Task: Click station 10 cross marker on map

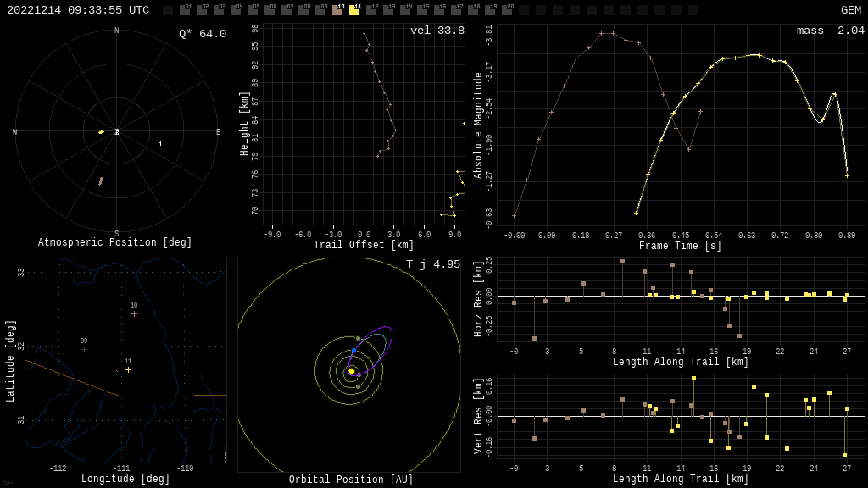Action: click(x=134, y=314)
